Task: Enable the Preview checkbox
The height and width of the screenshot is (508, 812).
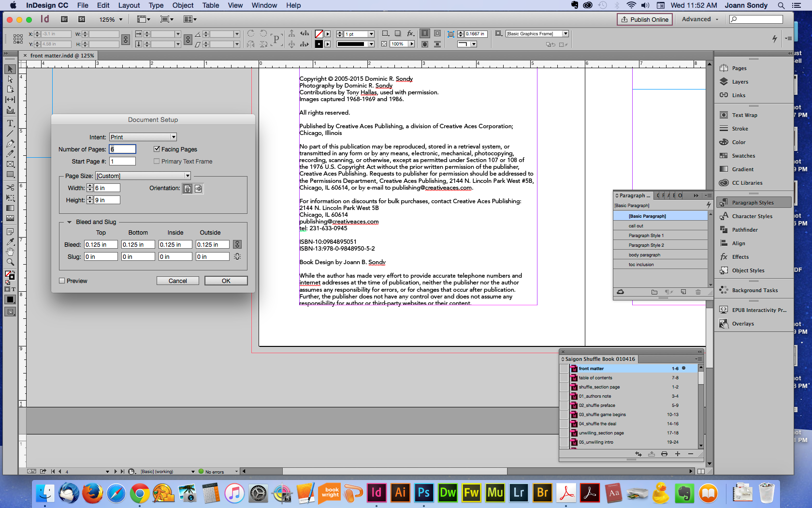Action: [62, 281]
